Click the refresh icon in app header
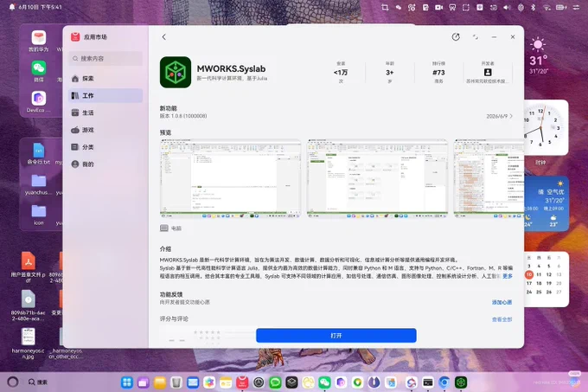588x392 pixels. [456, 36]
